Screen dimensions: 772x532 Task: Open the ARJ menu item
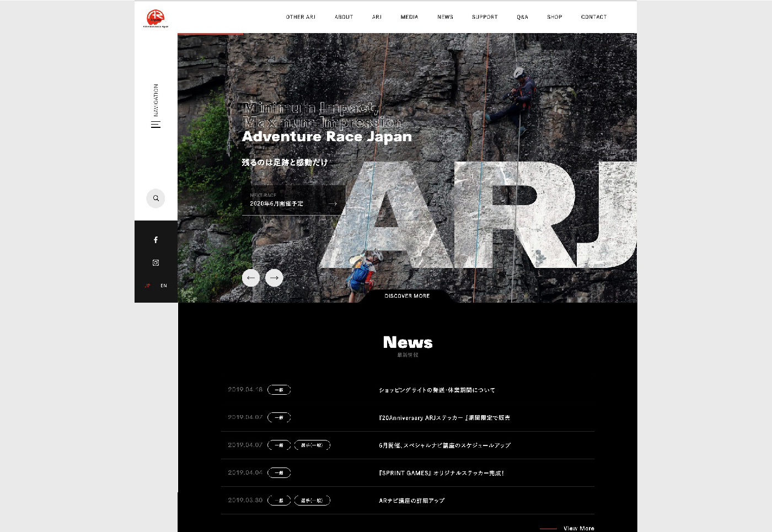pyautogui.click(x=377, y=17)
